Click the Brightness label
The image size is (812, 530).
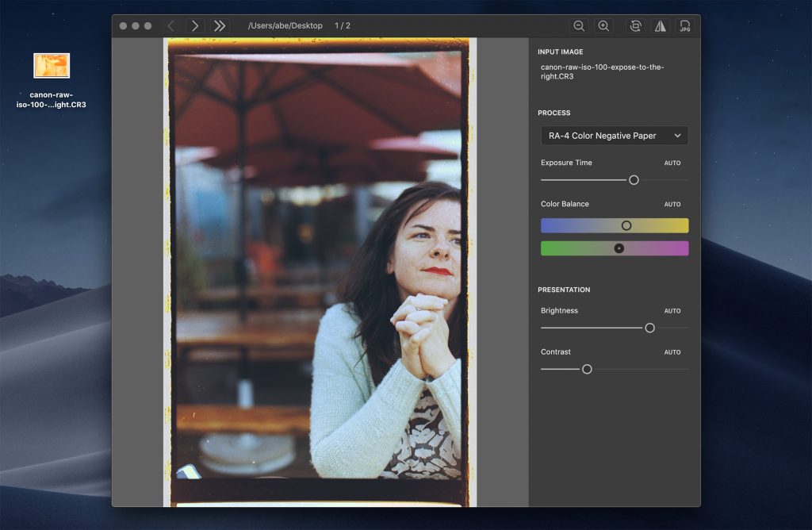pyautogui.click(x=559, y=311)
